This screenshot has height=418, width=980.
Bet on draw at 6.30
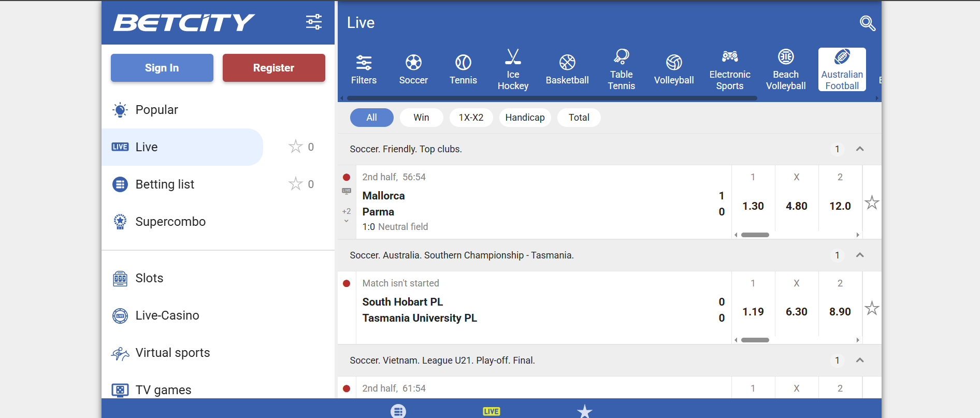(x=797, y=312)
